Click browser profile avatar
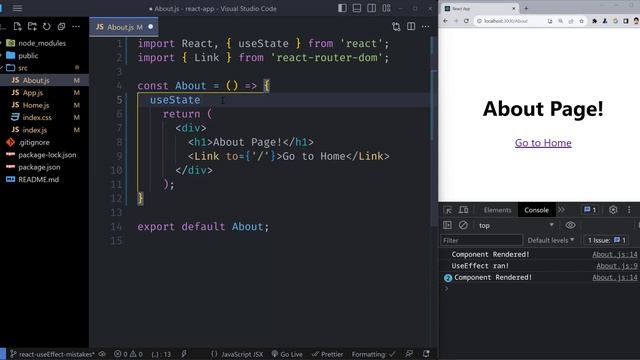This screenshot has width=640, height=360. (x=636, y=21)
